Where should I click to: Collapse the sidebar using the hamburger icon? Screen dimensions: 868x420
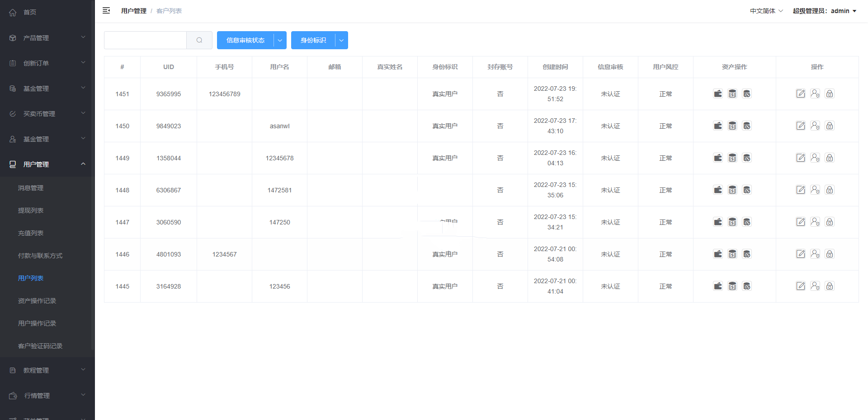106,11
